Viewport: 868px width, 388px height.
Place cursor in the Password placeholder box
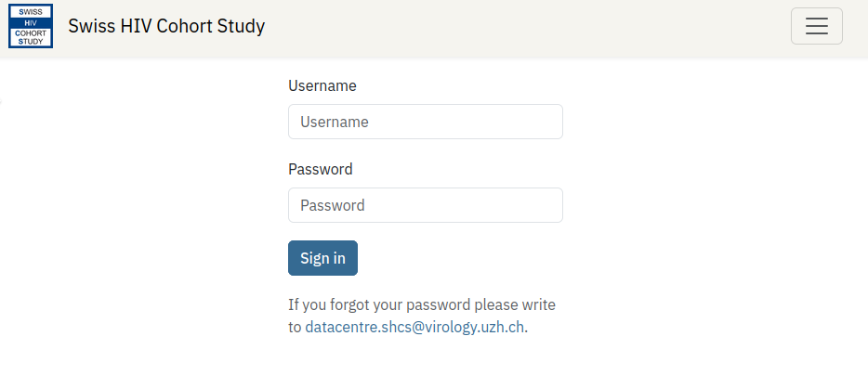[425, 205]
